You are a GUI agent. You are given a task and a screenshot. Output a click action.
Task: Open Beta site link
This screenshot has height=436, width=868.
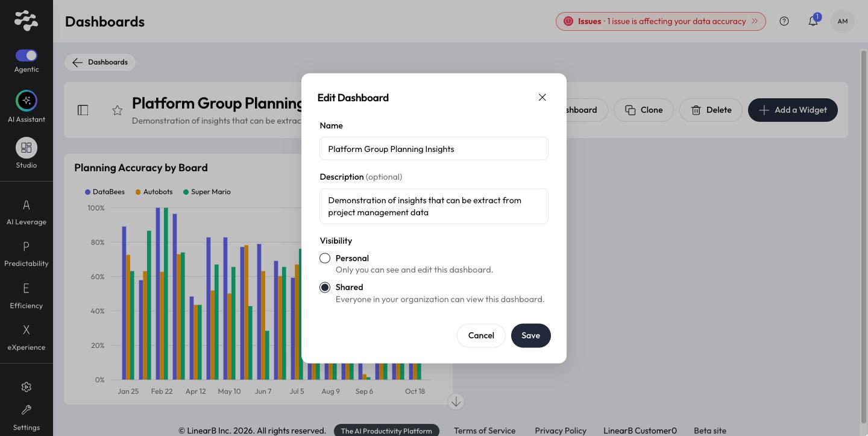click(710, 431)
